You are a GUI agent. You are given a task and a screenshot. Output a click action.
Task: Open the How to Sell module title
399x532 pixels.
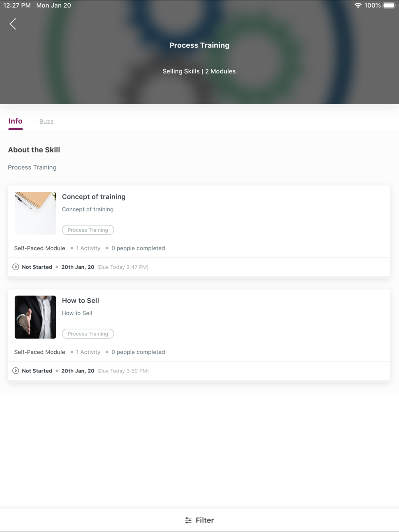click(x=81, y=300)
